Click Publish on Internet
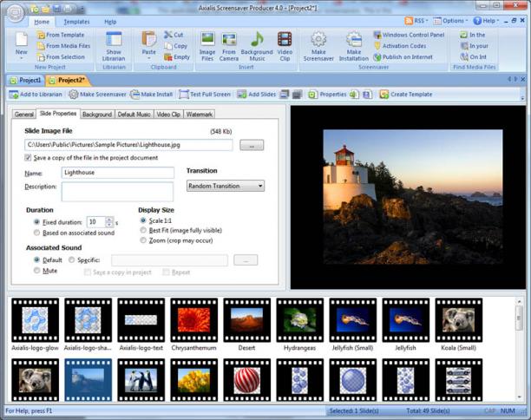Viewport: 531px width, 420px height. coord(403,57)
